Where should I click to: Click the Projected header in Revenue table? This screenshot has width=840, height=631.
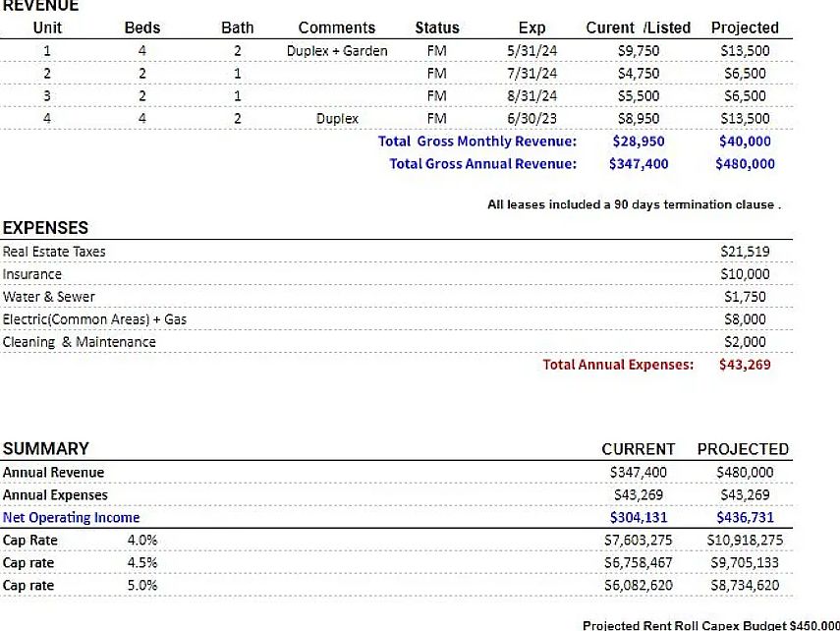pos(744,28)
